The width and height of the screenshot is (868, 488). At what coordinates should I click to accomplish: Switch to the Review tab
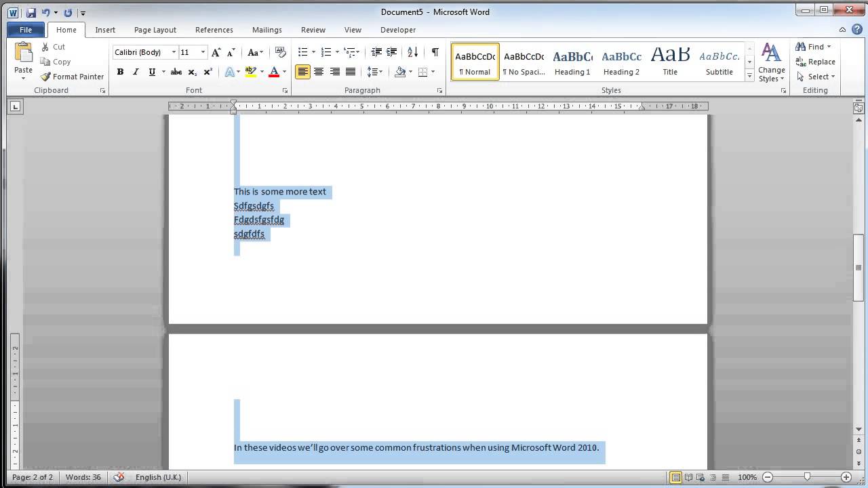tap(313, 30)
